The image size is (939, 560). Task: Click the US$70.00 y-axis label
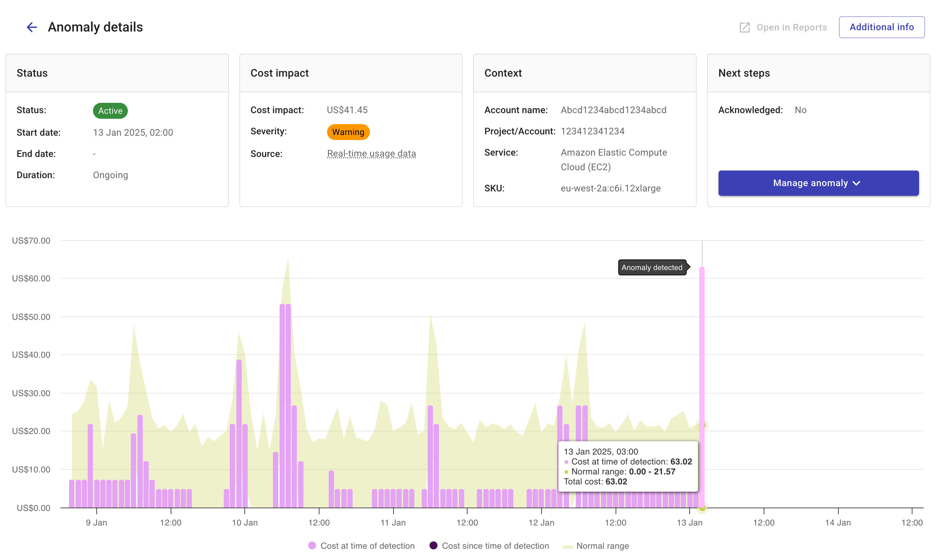click(x=31, y=241)
